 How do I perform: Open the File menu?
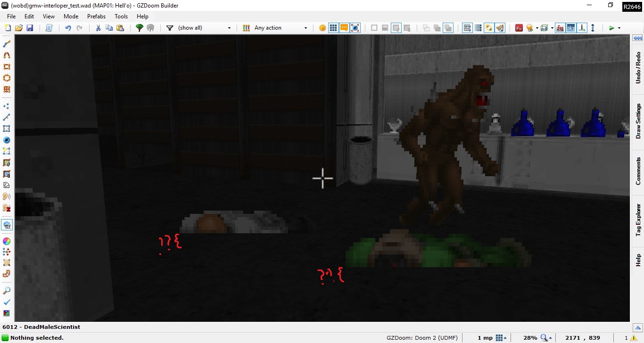(x=11, y=16)
